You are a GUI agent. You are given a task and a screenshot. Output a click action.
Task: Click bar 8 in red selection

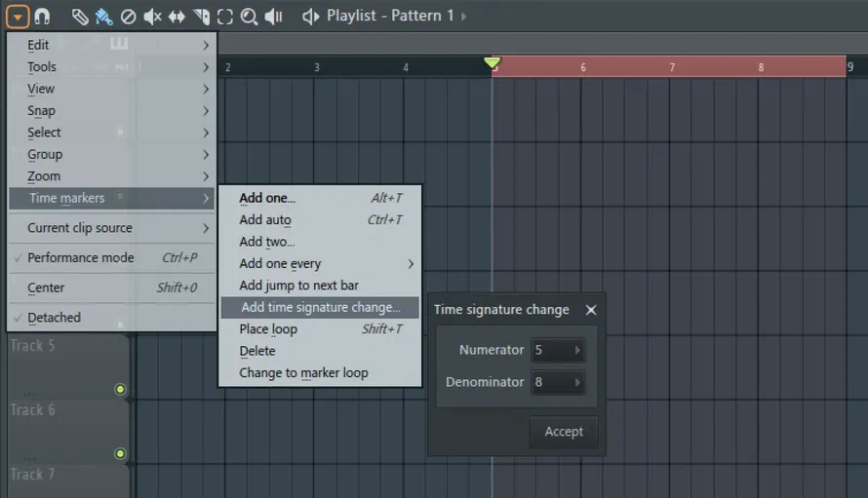point(761,67)
